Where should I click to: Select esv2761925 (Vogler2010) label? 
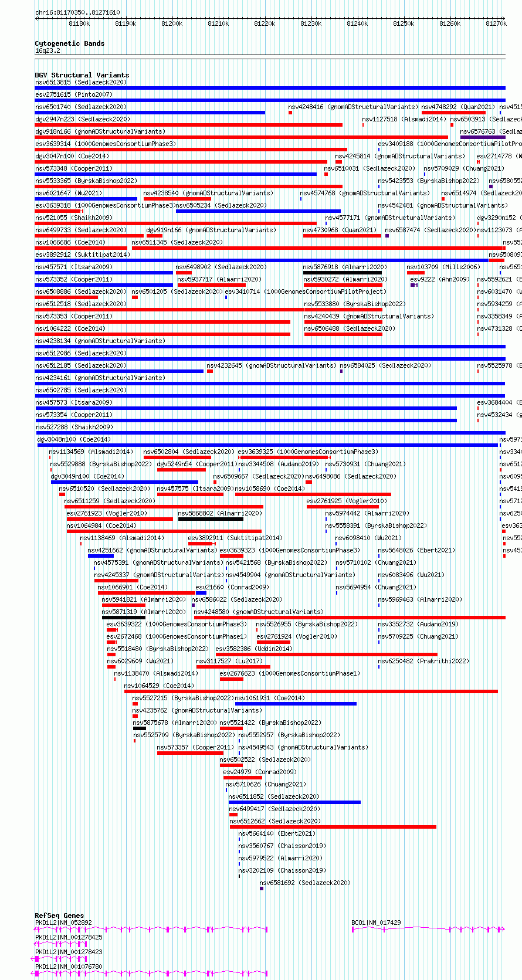point(347,501)
